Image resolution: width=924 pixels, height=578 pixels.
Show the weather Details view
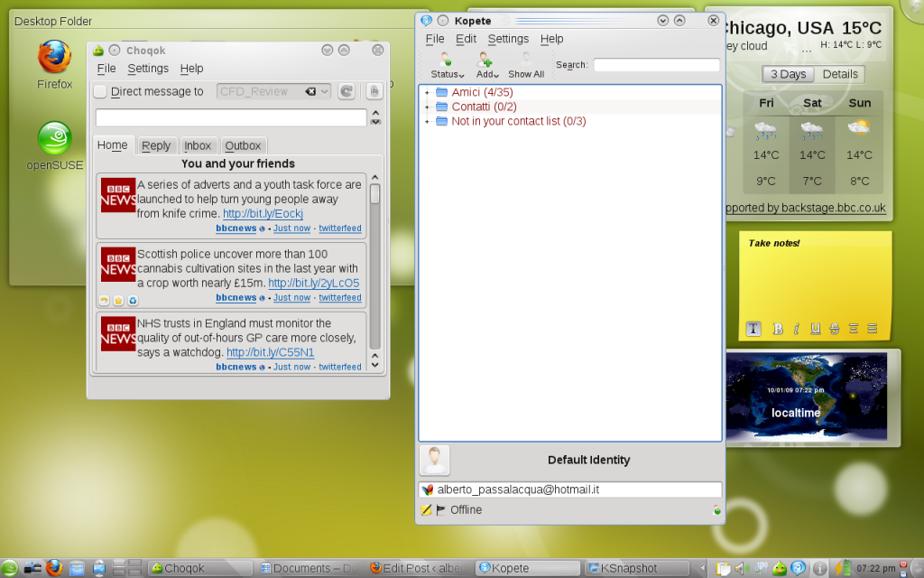pyautogui.click(x=840, y=74)
